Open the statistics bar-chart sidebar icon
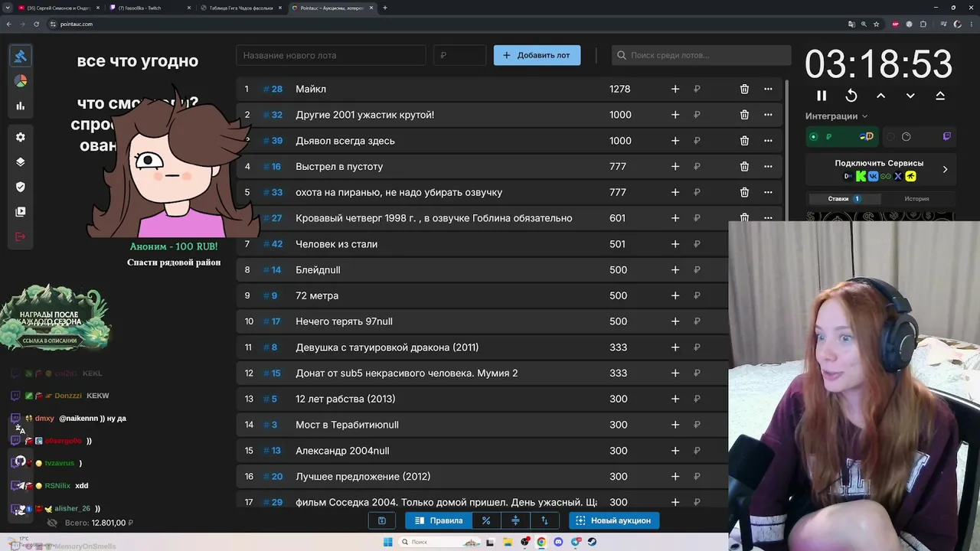Viewport: 980px width, 551px height. point(21,106)
